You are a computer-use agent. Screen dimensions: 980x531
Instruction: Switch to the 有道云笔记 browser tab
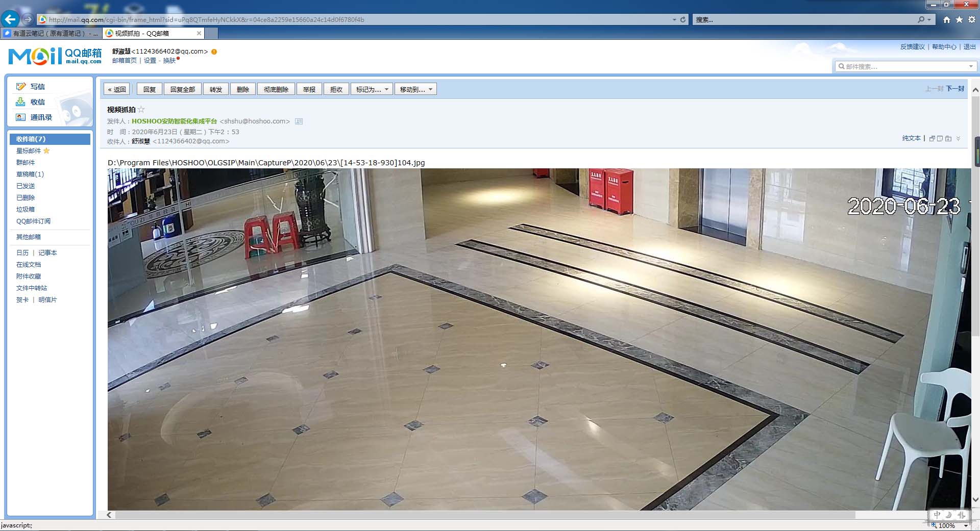tap(51, 33)
